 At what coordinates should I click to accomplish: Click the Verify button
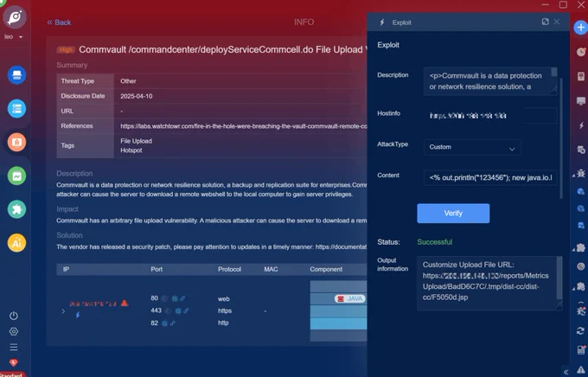pyautogui.click(x=453, y=214)
